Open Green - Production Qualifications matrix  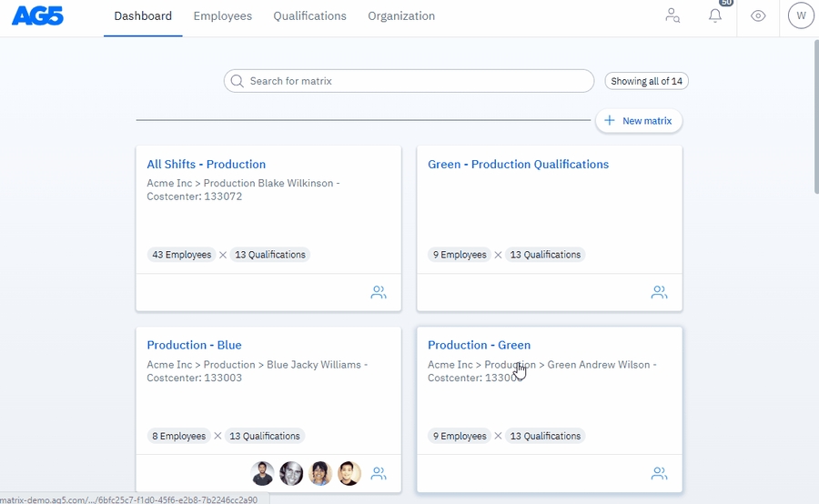tap(518, 165)
